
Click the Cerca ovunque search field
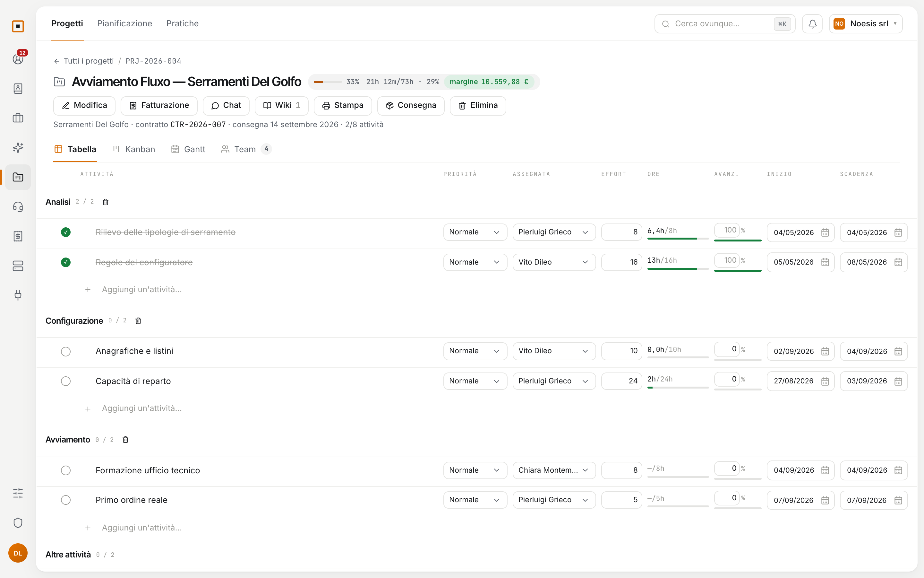click(x=725, y=24)
